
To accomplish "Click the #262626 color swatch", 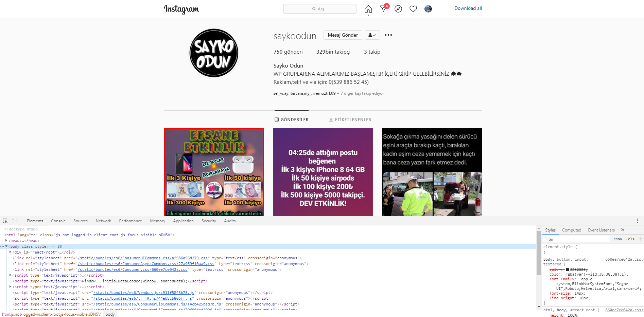I will [568, 269].
